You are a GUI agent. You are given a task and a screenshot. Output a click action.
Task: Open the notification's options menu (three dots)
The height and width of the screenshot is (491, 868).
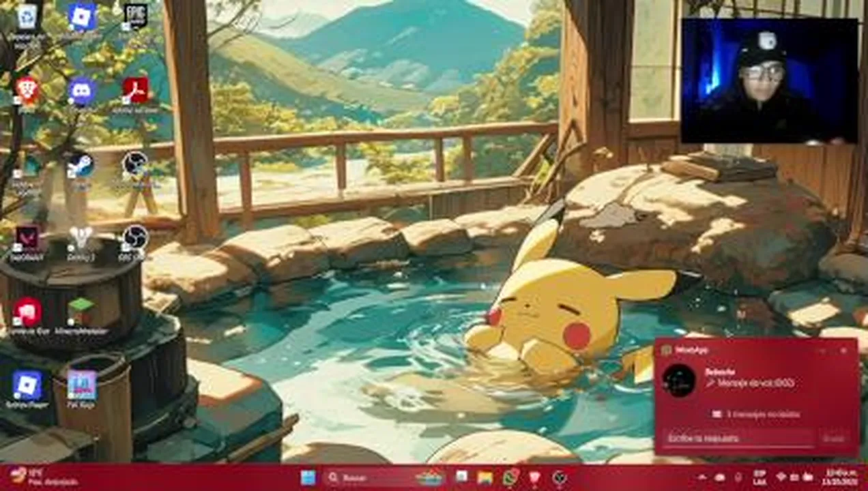[823, 350]
